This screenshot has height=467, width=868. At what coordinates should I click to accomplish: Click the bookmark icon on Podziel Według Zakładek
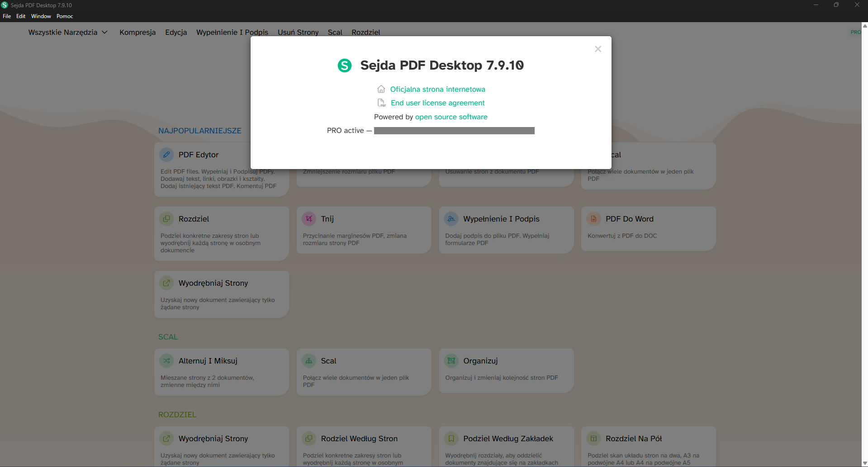click(451, 439)
